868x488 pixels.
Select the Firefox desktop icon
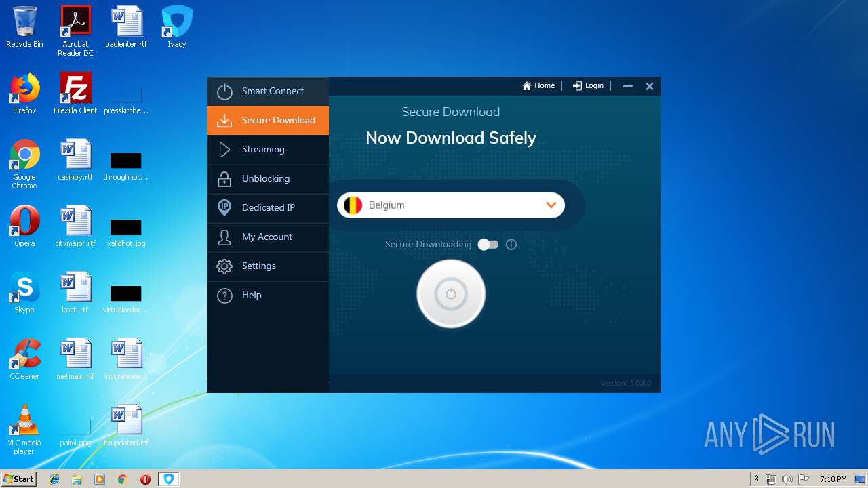(24, 94)
